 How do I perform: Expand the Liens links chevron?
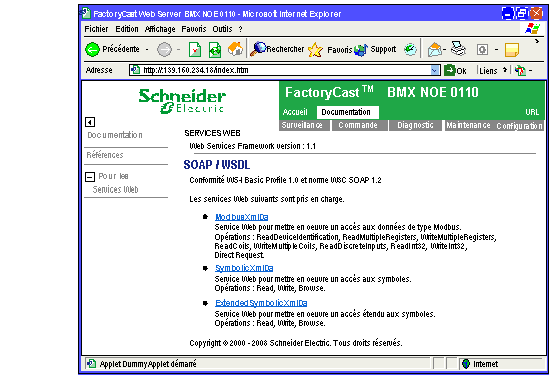point(505,70)
